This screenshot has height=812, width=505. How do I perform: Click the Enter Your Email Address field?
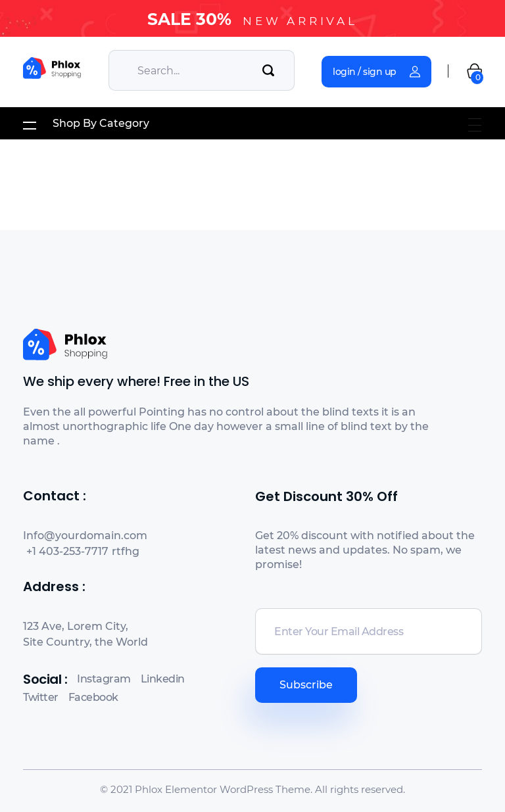click(x=368, y=631)
